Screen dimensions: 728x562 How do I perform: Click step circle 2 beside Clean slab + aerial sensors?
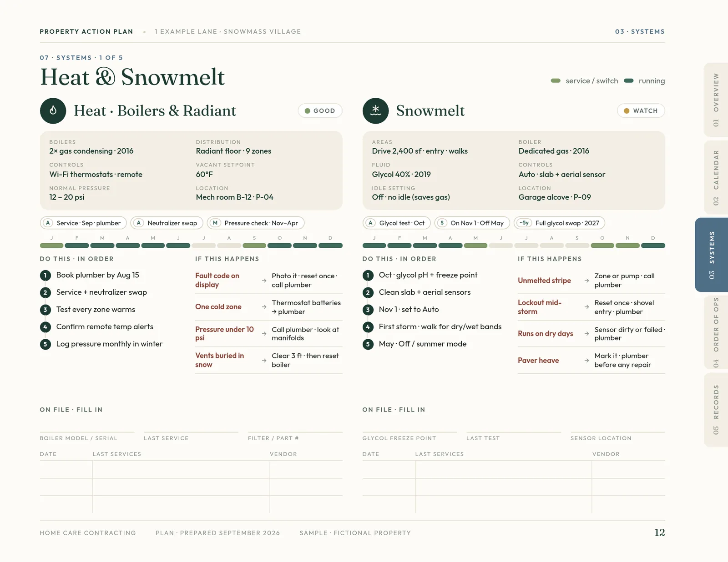(x=368, y=292)
